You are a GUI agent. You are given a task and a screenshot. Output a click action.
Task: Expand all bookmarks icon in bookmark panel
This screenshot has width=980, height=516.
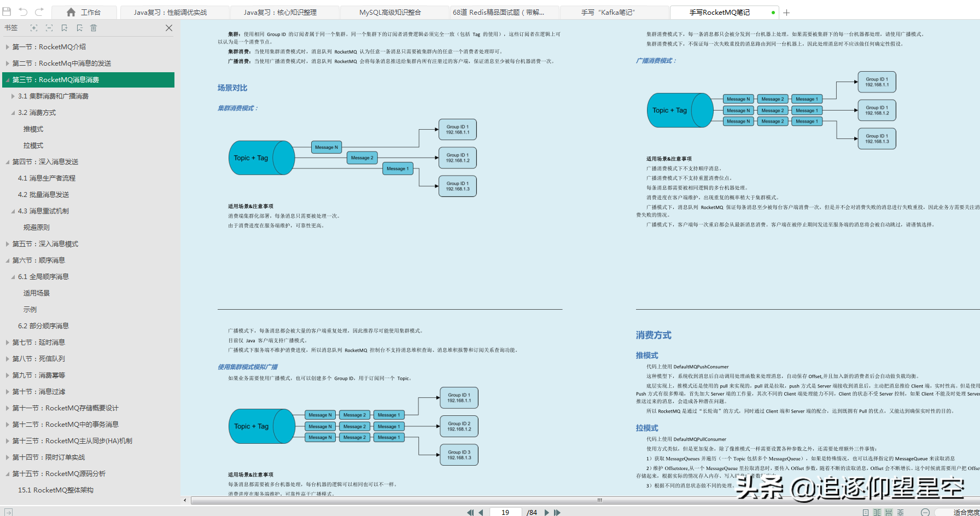[34, 28]
